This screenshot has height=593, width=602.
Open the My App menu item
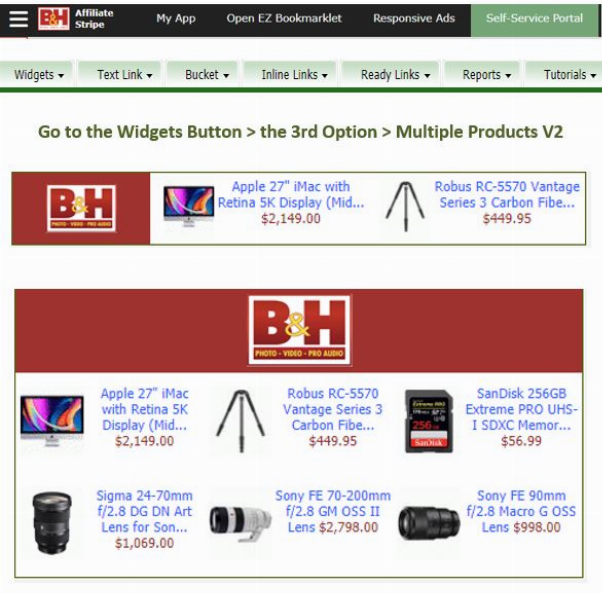tap(176, 18)
